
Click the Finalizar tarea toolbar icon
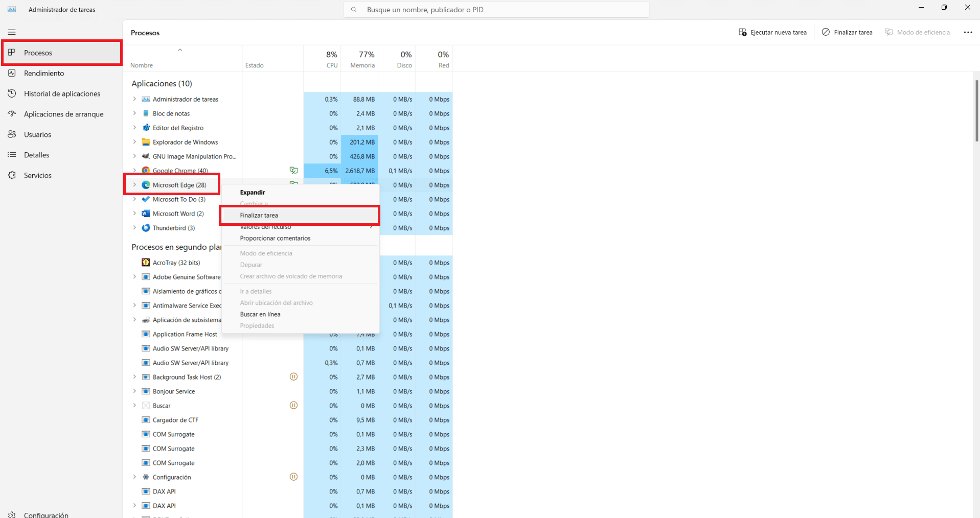point(826,32)
